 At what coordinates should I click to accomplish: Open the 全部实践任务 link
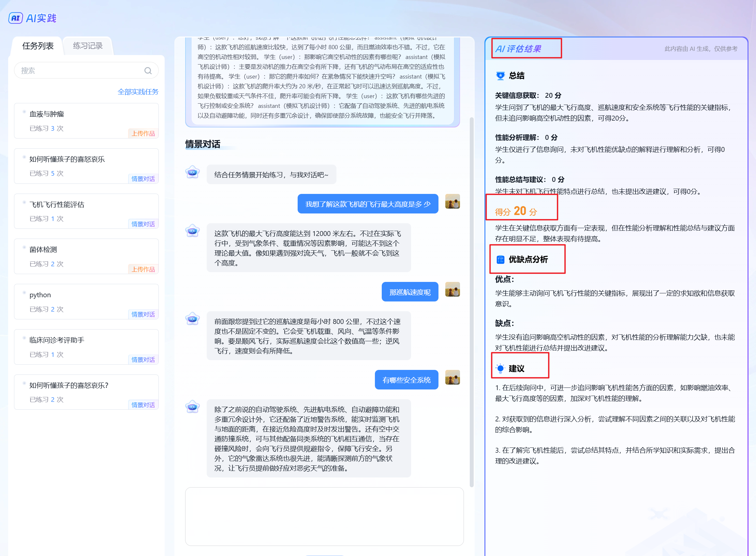[138, 92]
